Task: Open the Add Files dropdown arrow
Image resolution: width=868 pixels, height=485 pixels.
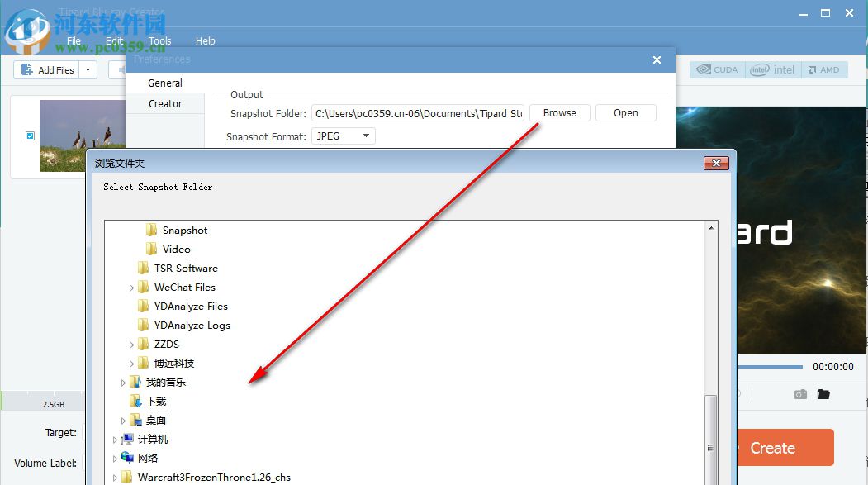Action: coord(88,69)
